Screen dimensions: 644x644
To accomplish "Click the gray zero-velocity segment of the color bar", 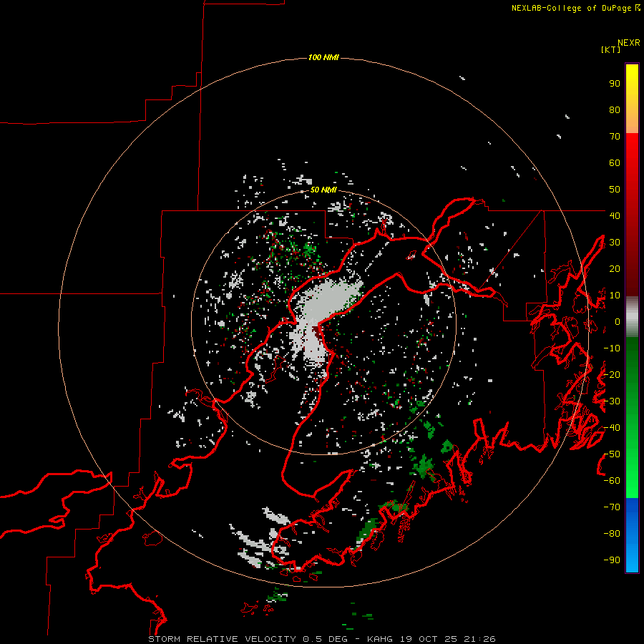I will click(632, 317).
